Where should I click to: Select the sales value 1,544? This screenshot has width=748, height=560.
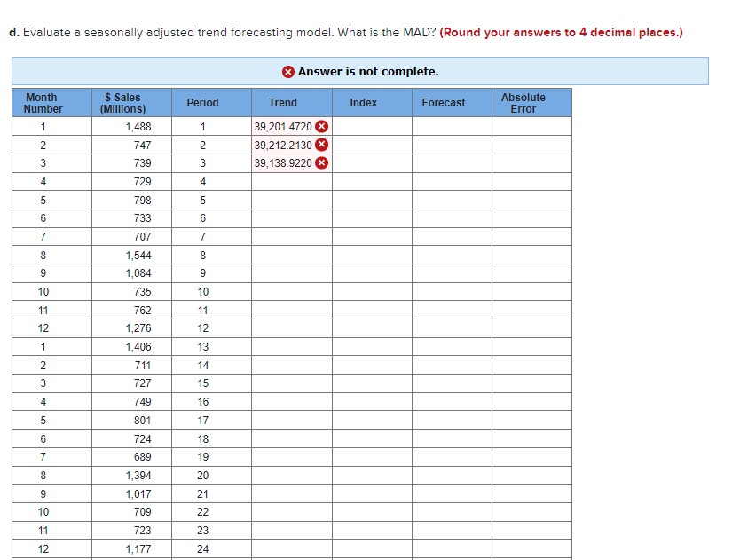(x=138, y=256)
